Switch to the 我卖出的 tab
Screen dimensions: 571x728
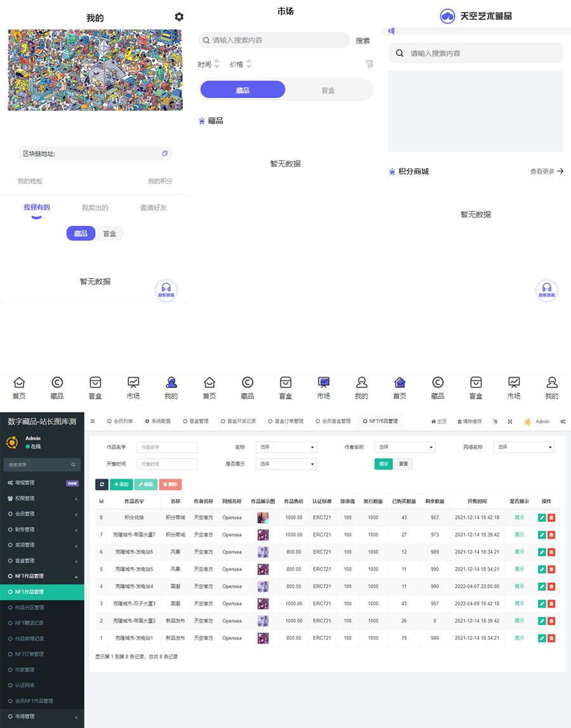click(95, 208)
